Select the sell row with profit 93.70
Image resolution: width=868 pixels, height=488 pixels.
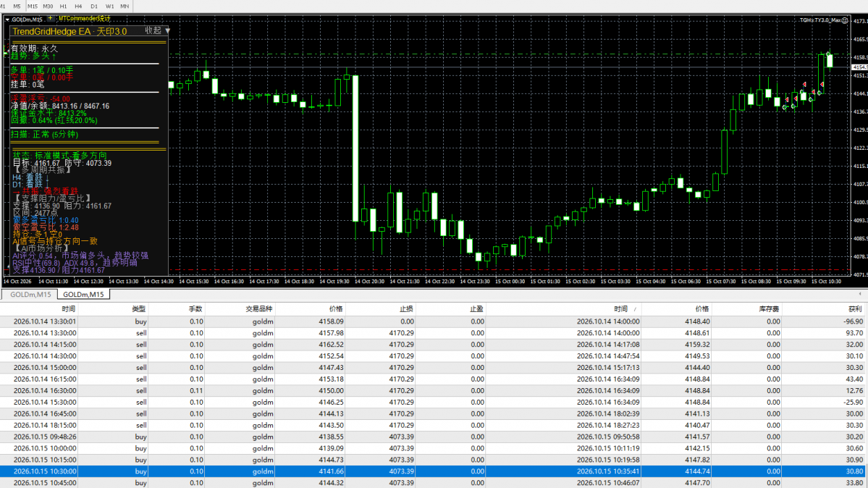(434, 333)
